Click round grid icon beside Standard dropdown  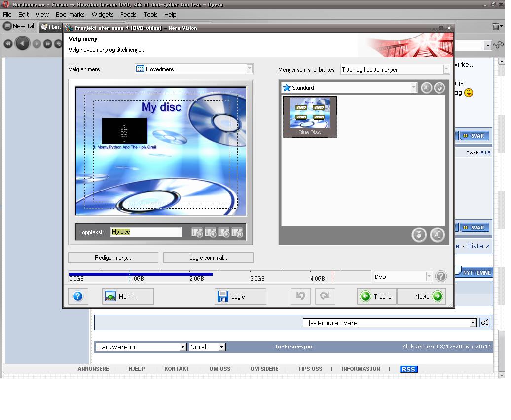click(x=439, y=88)
